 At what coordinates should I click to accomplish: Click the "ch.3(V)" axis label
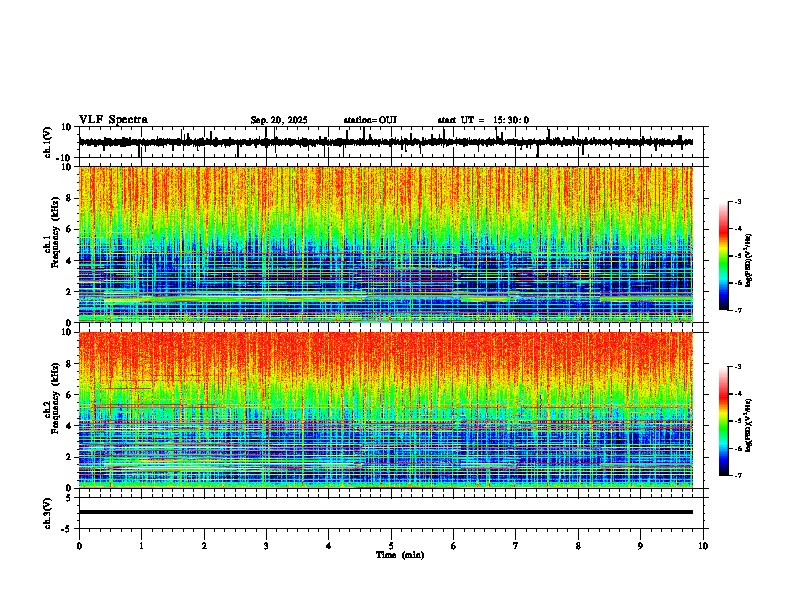coord(48,513)
